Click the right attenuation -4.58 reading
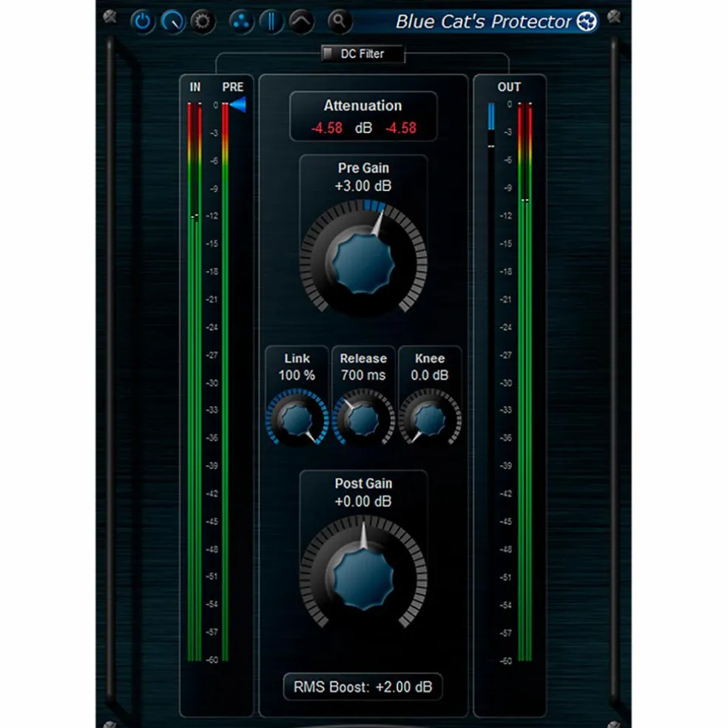 click(x=401, y=128)
